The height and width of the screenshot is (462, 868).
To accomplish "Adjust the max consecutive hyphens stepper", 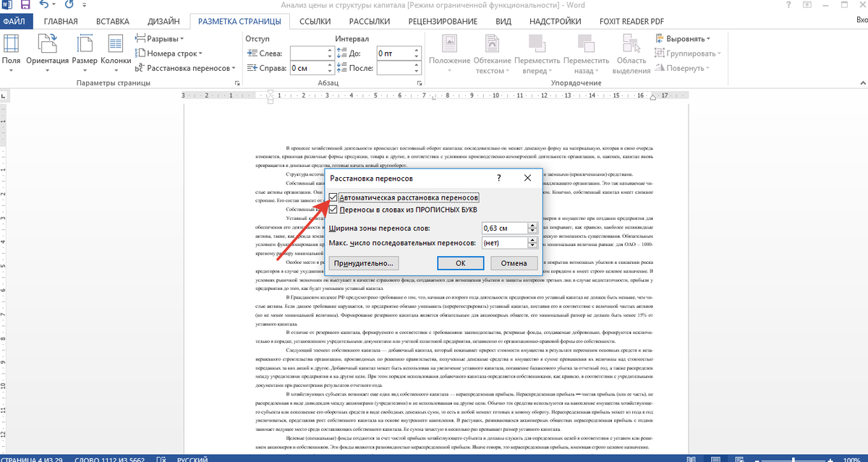I will tap(532, 243).
